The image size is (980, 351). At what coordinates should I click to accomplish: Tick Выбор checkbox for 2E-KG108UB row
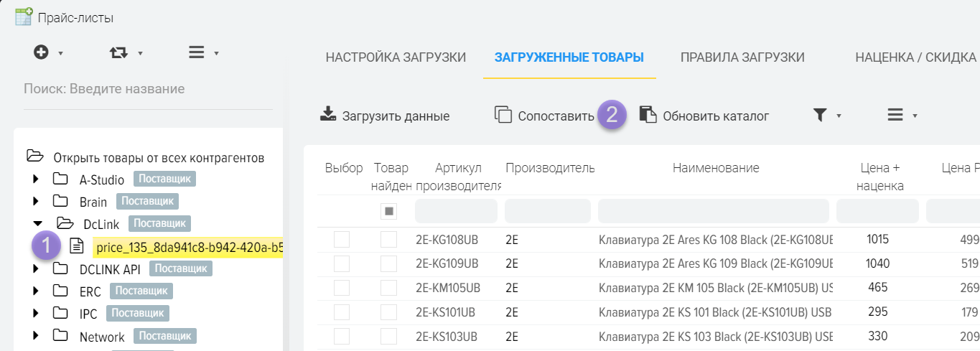[342, 239]
